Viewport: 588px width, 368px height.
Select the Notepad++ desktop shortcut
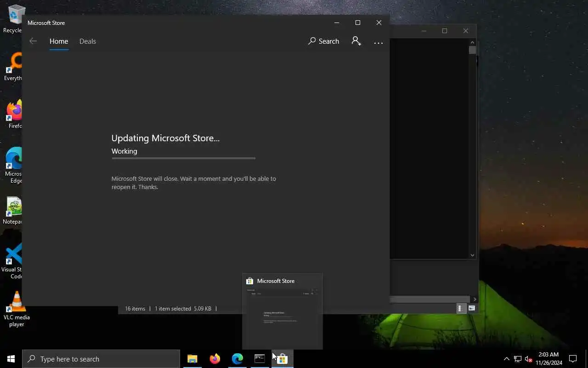[14, 211]
